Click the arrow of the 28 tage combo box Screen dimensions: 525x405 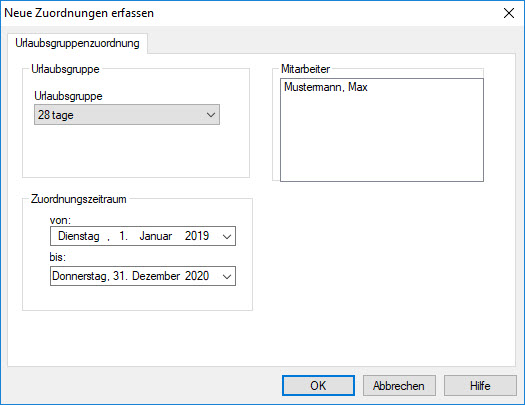point(211,115)
